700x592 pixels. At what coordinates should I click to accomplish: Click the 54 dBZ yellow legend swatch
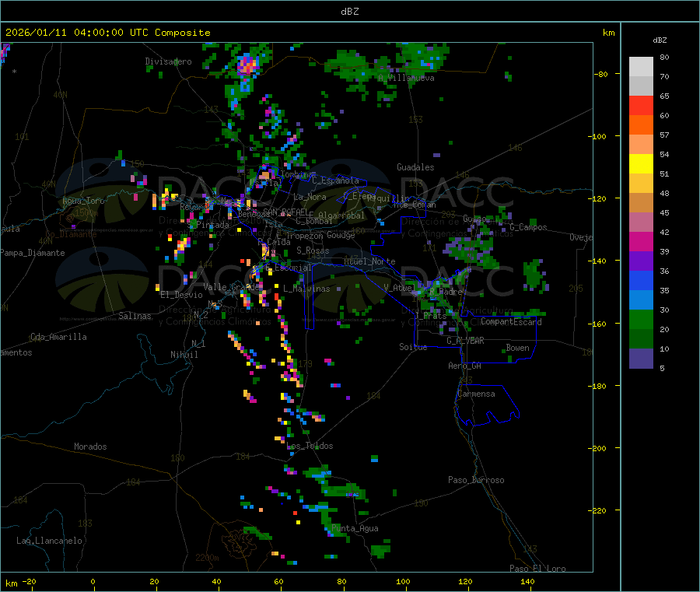(x=641, y=164)
